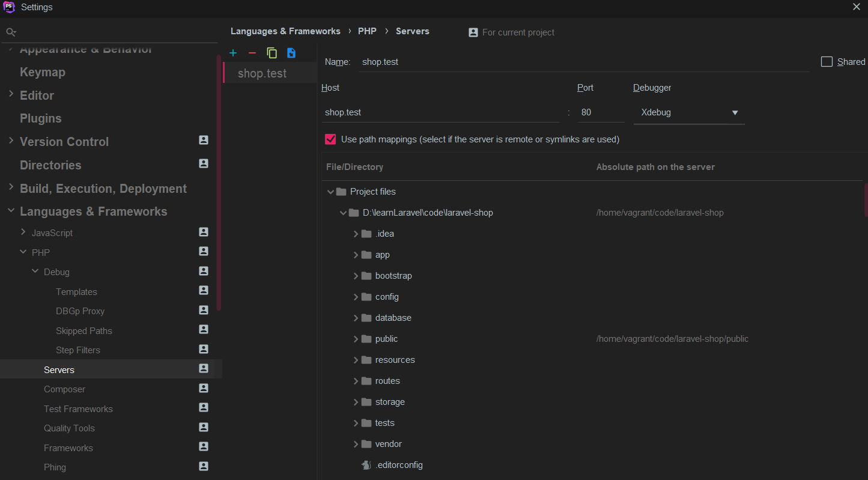868x480 pixels.
Task: Click the blue Import server icon
Action: coord(291,53)
